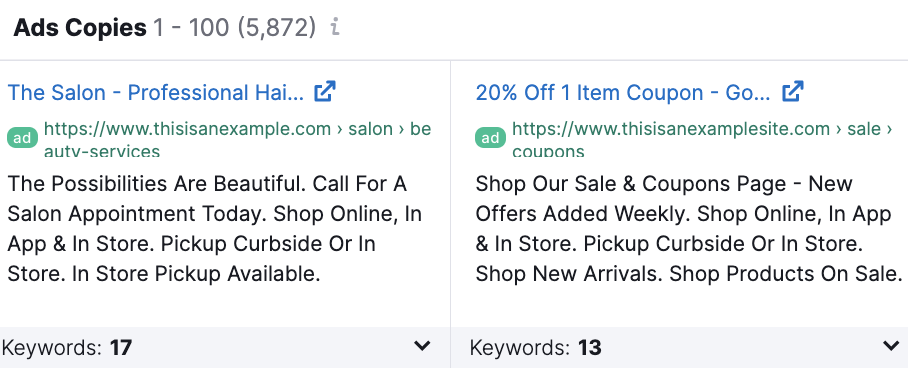The width and height of the screenshot is (908, 368).
Task: Expand the Keywords 17 chevron
Action: (x=423, y=346)
